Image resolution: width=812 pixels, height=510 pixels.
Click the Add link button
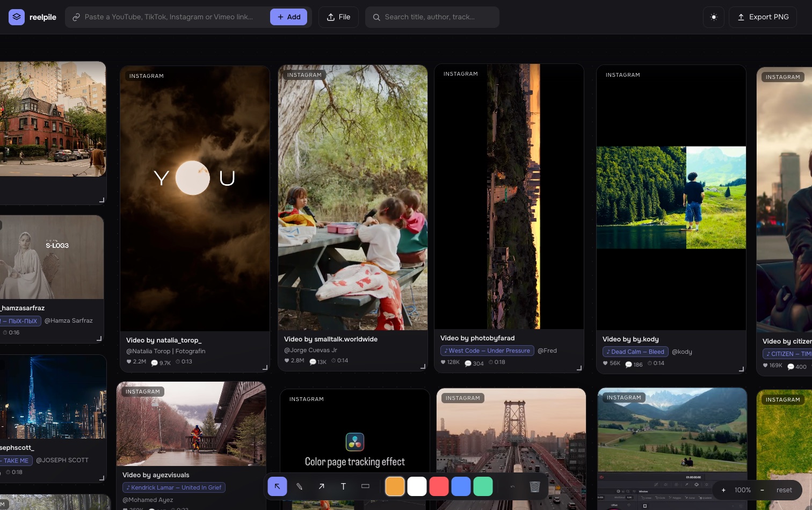pos(289,17)
